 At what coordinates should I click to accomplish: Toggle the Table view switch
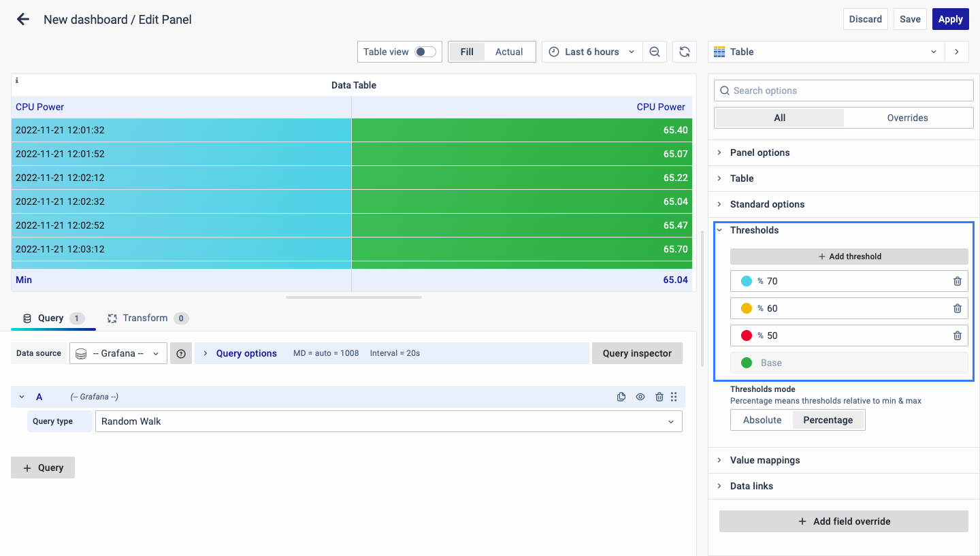coord(425,52)
